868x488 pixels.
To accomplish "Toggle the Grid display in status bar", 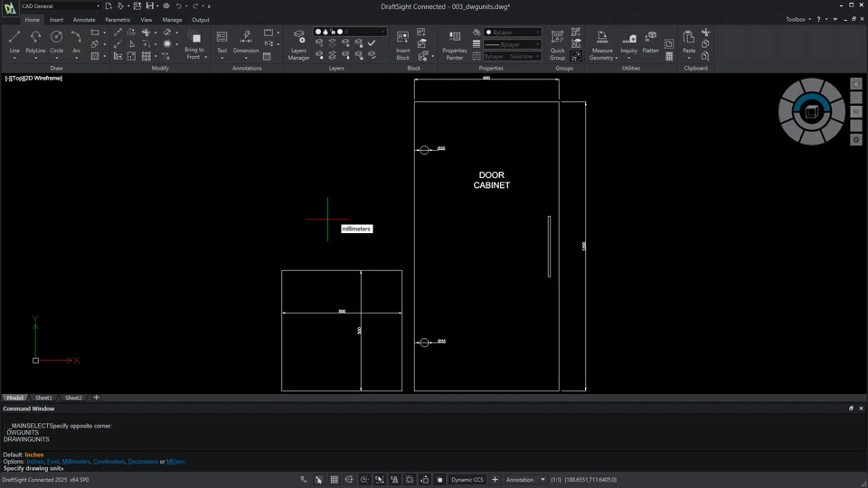I will (334, 480).
